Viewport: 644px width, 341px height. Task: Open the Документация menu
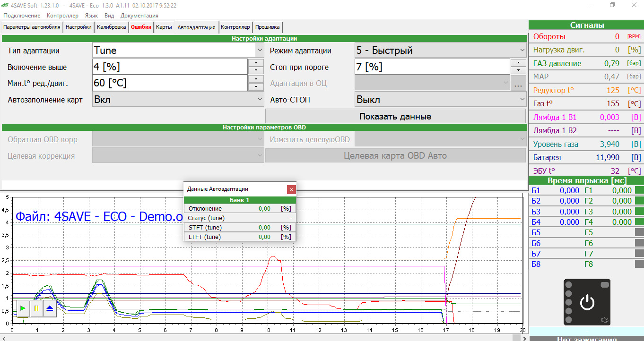(x=139, y=16)
